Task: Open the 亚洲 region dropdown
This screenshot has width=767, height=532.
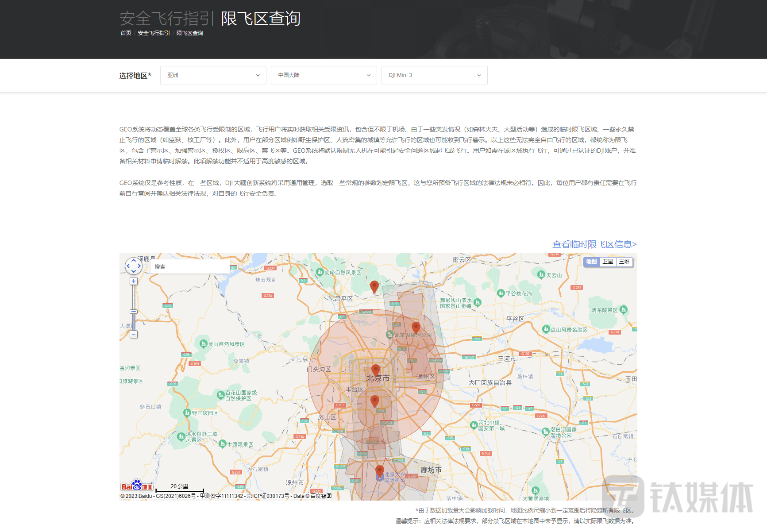Action: (x=213, y=75)
